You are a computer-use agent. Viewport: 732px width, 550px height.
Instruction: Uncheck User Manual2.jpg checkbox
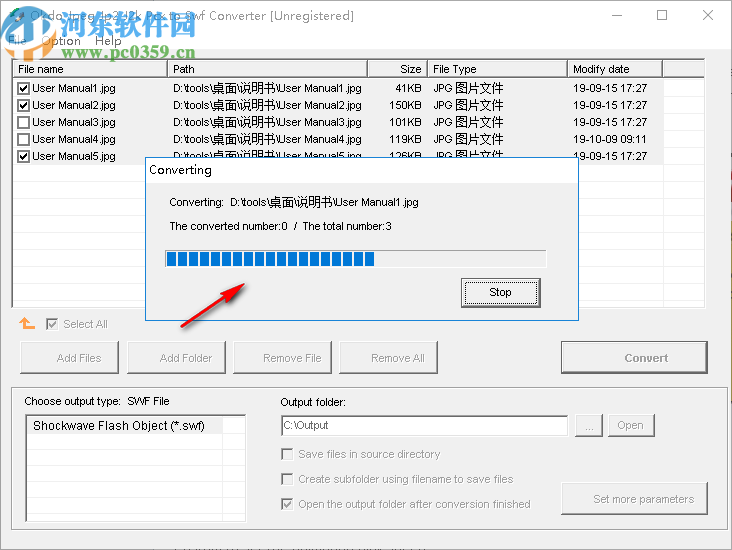[23, 106]
